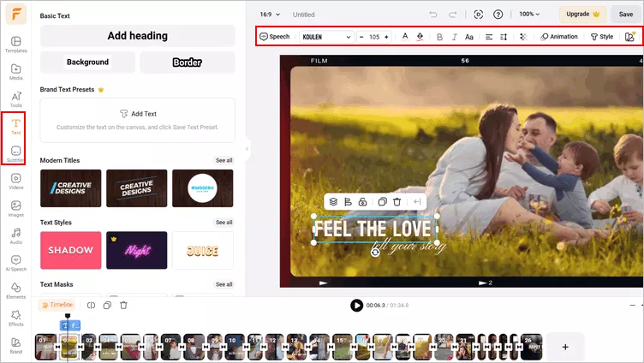Open the text opacity setting

click(x=523, y=37)
